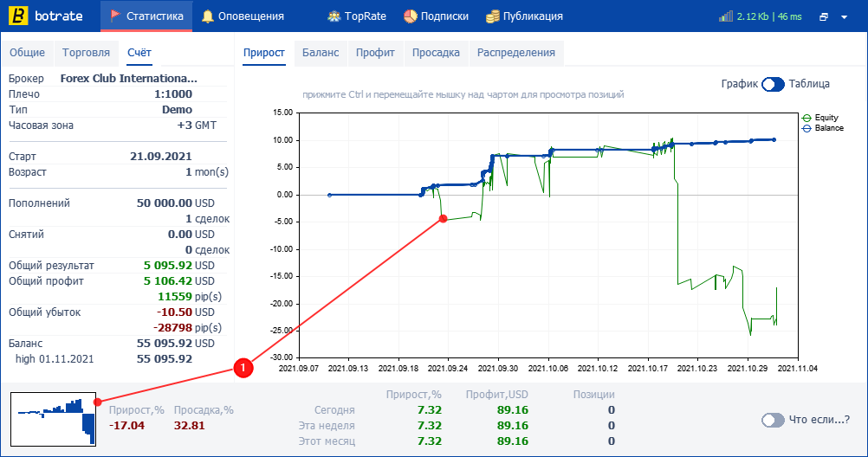Click age value 1 mon(s)
The width and height of the screenshot is (868, 457).
[207, 172]
